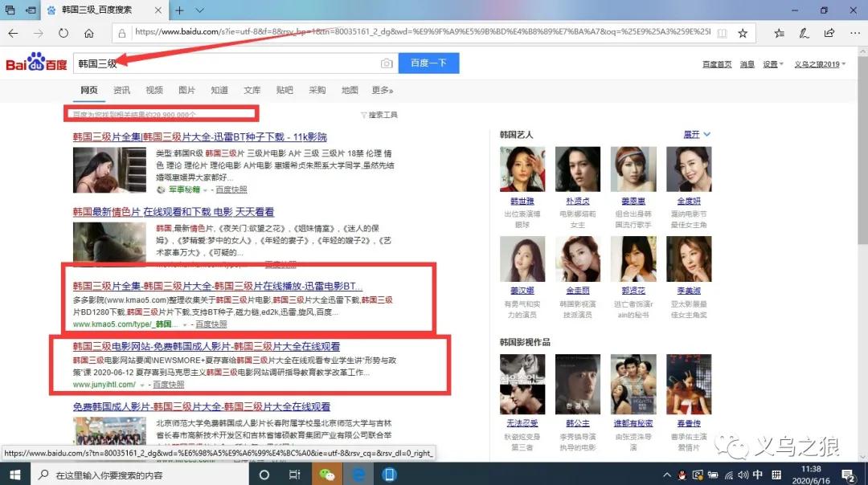Click the camera image search icon
This screenshot has height=485, width=868.
coord(387,63)
